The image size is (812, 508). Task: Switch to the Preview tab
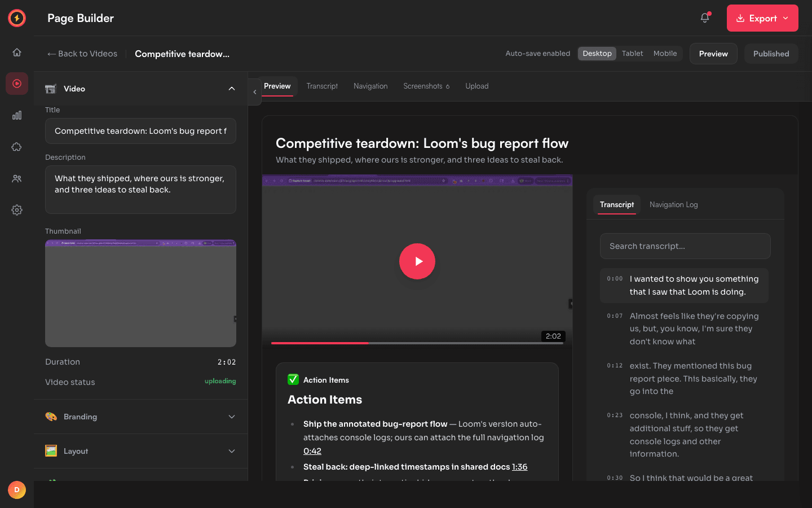pos(277,86)
